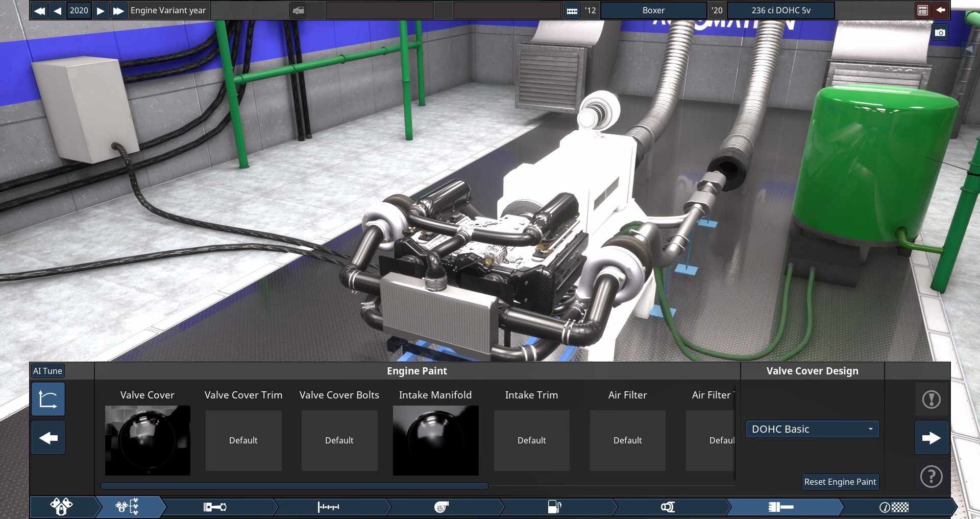Image resolution: width=980 pixels, height=519 pixels.
Task: Click the Valve Cover Bolts label
Action: coord(339,395)
